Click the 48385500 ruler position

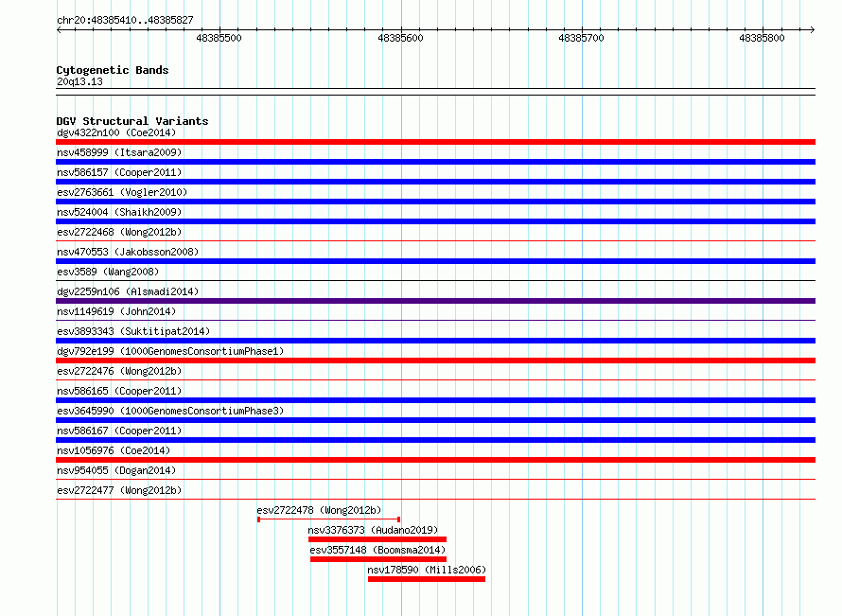pos(219,38)
